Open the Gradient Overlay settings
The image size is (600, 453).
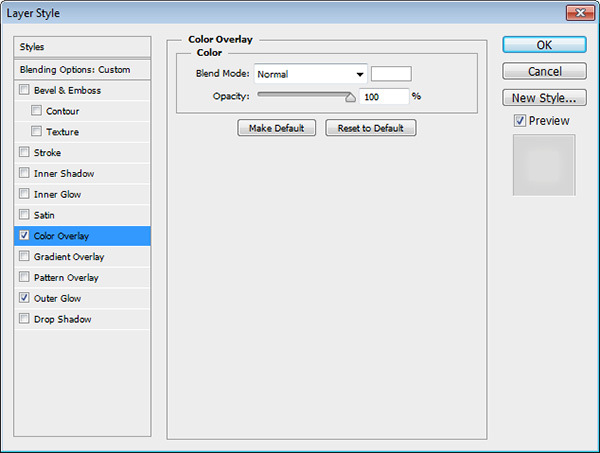coord(68,257)
